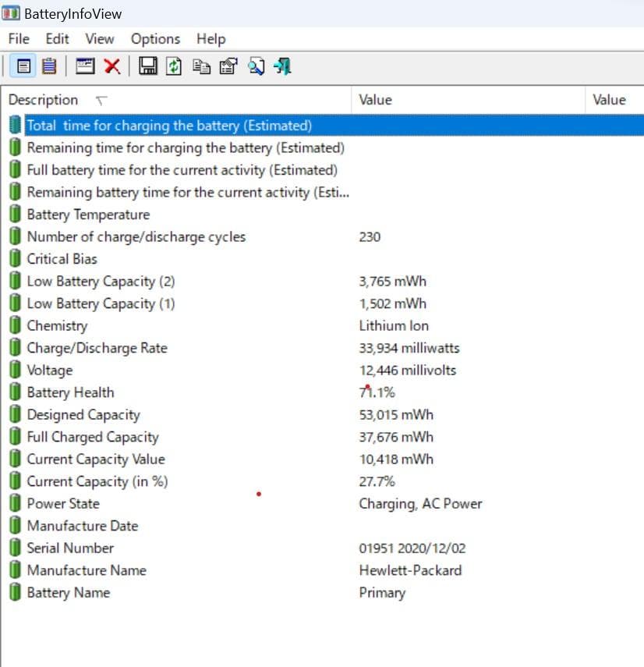The width and height of the screenshot is (644, 667).
Task: Click the Show Battery Information toolbar icon
Action: (24, 67)
